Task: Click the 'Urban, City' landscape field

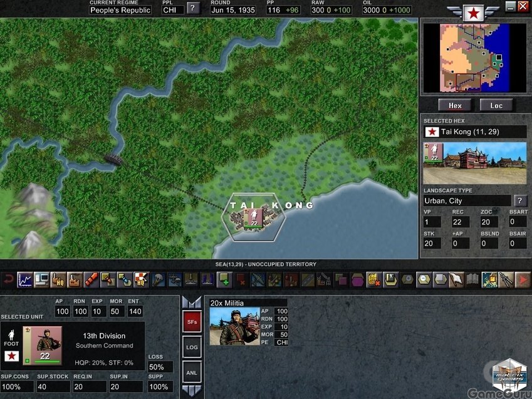Action: pos(467,201)
